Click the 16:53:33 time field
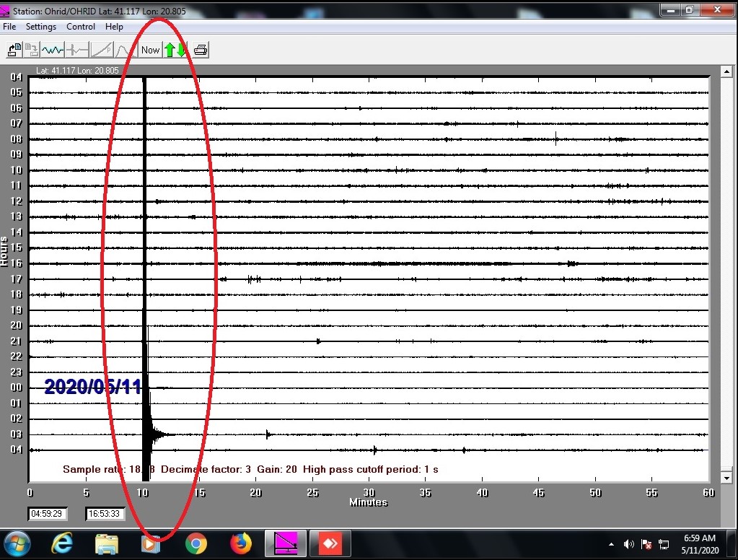Viewport: 738px width, 560px height. pos(105,514)
